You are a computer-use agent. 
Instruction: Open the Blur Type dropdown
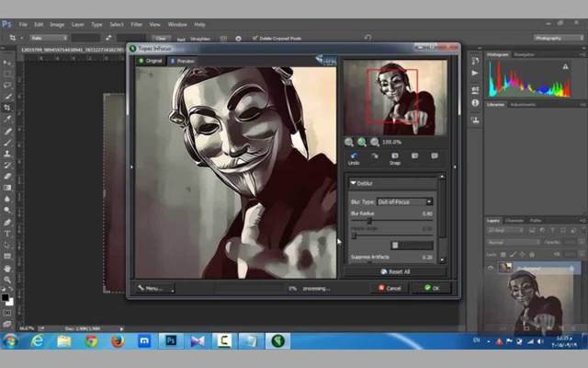[x=403, y=201]
